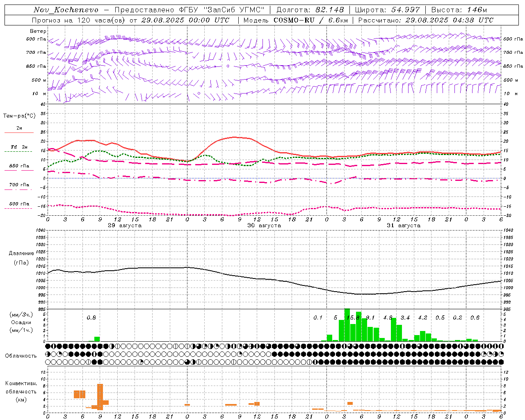
Task: Click the latitude value "Широта: 54.997"
Action: 387,10
